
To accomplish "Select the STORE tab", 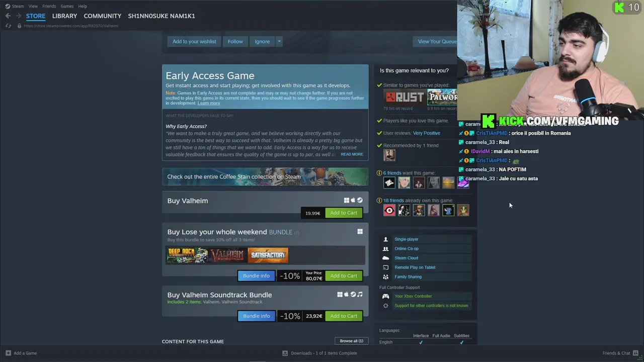I will pyautogui.click(x=36, y=16).
